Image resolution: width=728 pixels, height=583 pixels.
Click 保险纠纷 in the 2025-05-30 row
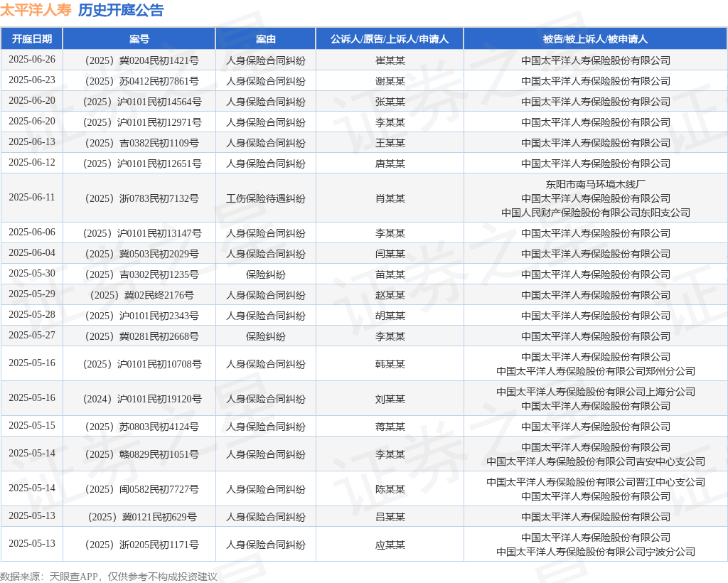pyautogui.click(x=266, y=274)
